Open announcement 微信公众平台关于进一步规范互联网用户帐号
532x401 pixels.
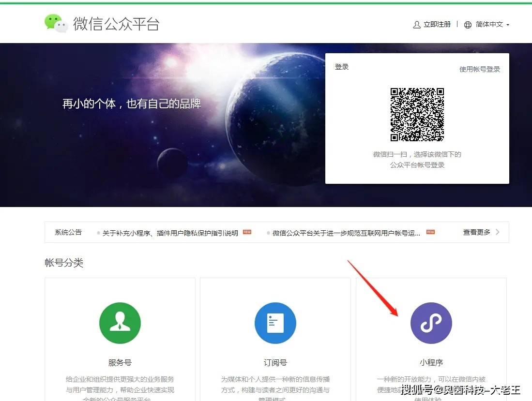(x=346, y=233)
